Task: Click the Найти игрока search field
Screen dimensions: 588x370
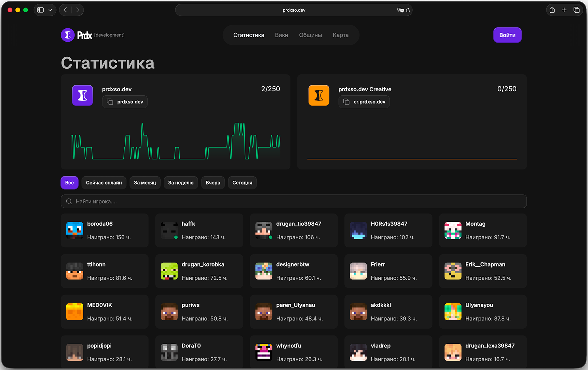Action: (x=293, y=201)
